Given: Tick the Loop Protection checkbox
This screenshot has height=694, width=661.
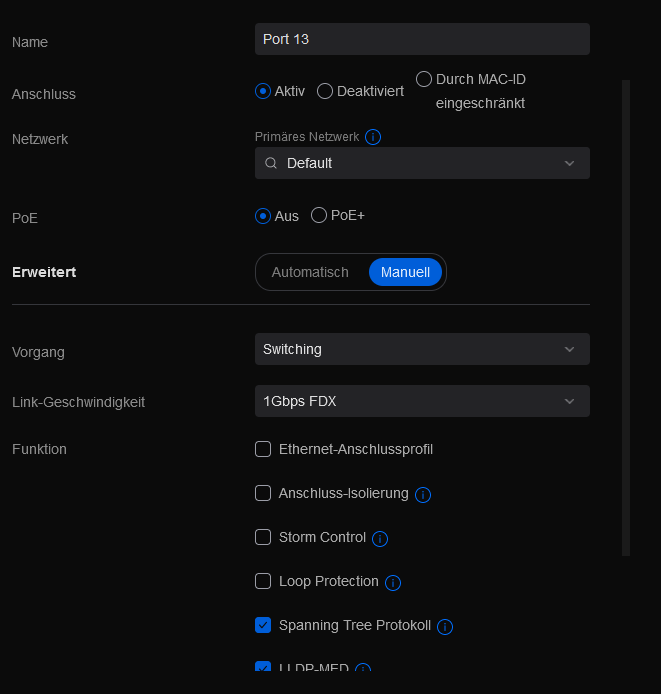Looking at the screenshot, I should tap(263, 581).
